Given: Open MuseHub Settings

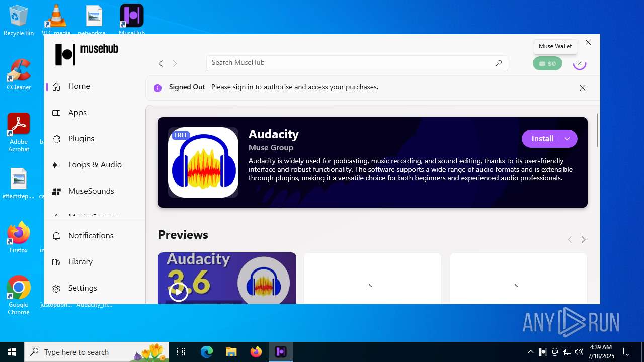Looking at the screenshot, I should [95, 288].
